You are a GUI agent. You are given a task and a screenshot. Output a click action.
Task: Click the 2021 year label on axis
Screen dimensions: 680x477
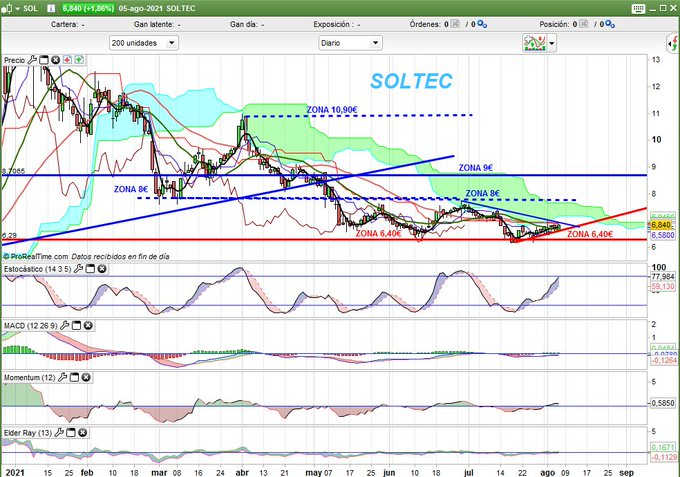(13, 473)
